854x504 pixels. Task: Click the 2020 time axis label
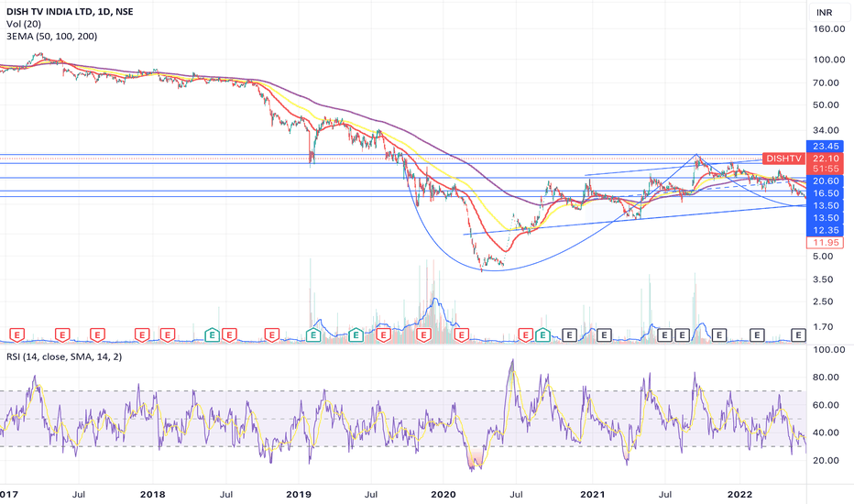coord(443,495)
